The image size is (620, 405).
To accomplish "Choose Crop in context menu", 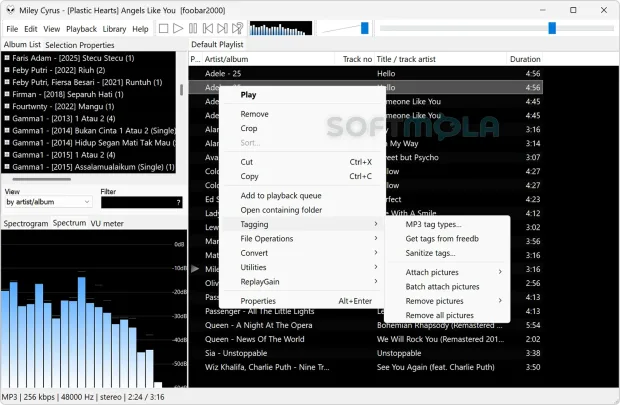I will 302,128.
